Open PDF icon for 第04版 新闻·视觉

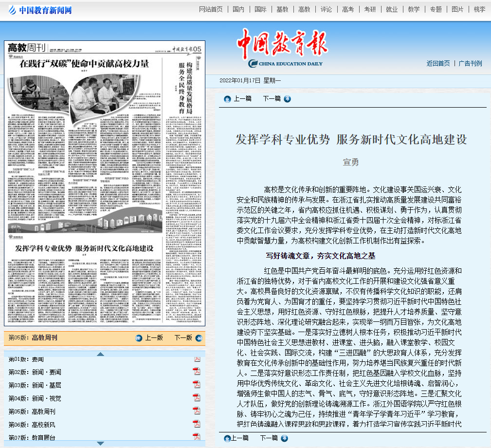point(197,398)
